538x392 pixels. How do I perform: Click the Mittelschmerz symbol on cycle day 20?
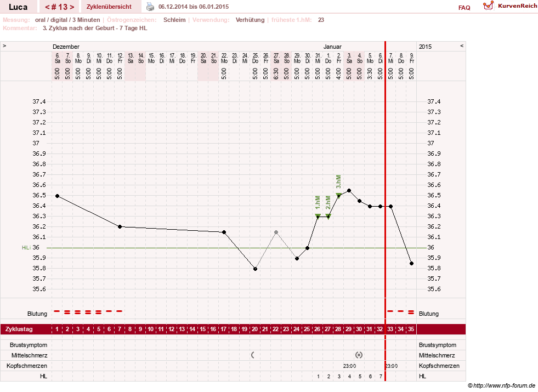(x=253, y=355)
